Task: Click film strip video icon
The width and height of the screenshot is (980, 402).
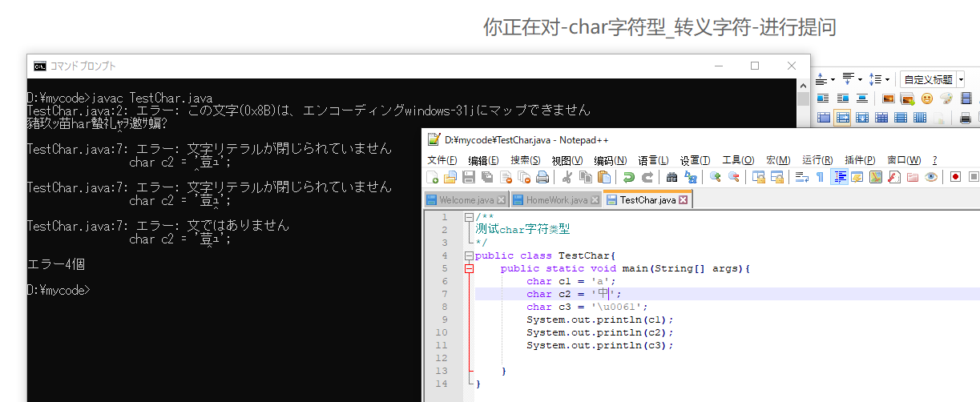Action: [x=966, y=98]
